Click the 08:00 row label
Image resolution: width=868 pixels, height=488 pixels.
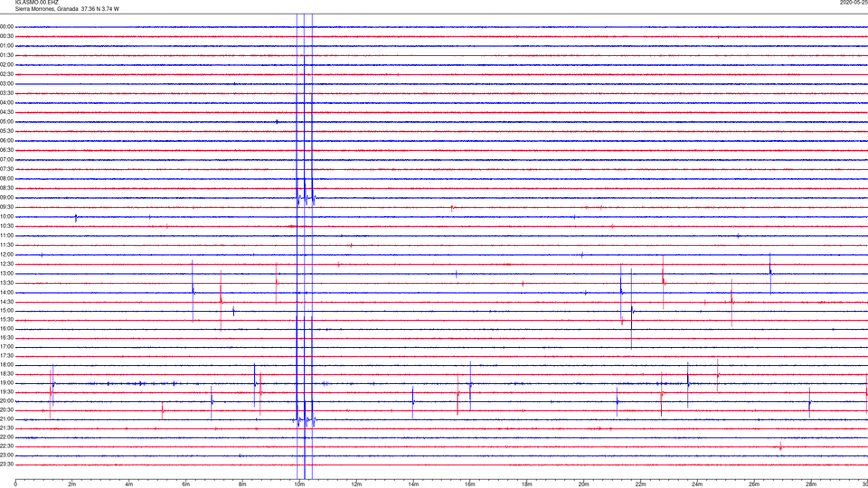(x=6, y=179)
